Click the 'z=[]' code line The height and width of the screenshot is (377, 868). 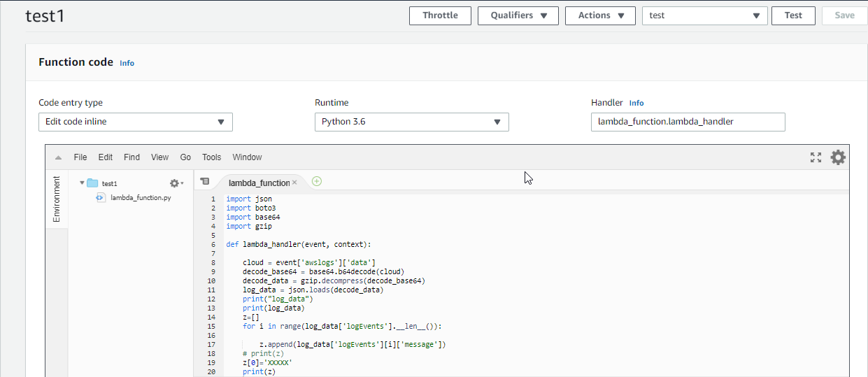point(251,317)
